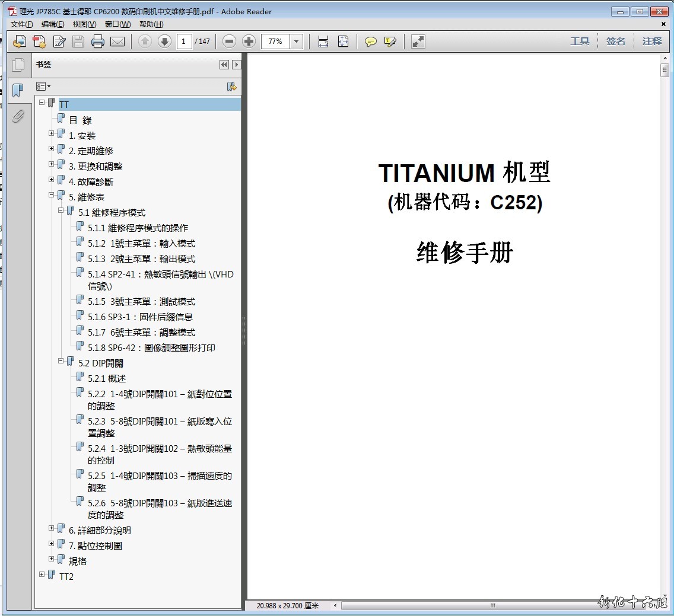This screenshot has height=616, width=674.
Task: Open the zoom percentage dropdown arrow
Action: click(x=297, y=42)
